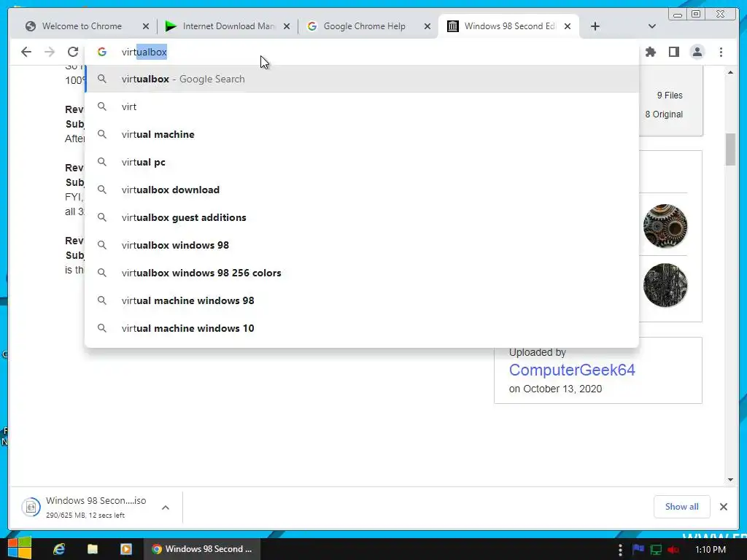Image resolution: width=747 pixels, height=560 pixels.
Task: Open the Action Center flag tray icon
Action: 638,550
